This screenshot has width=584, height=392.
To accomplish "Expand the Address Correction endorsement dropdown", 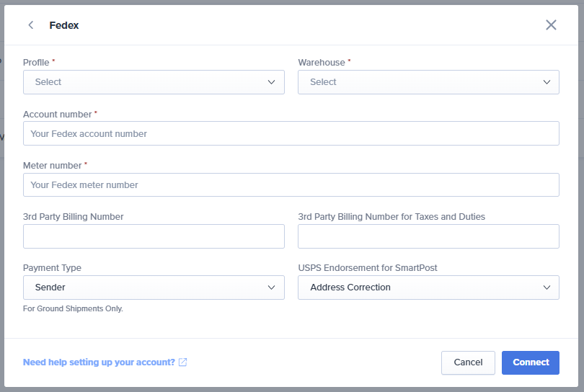I will (428, 288).
